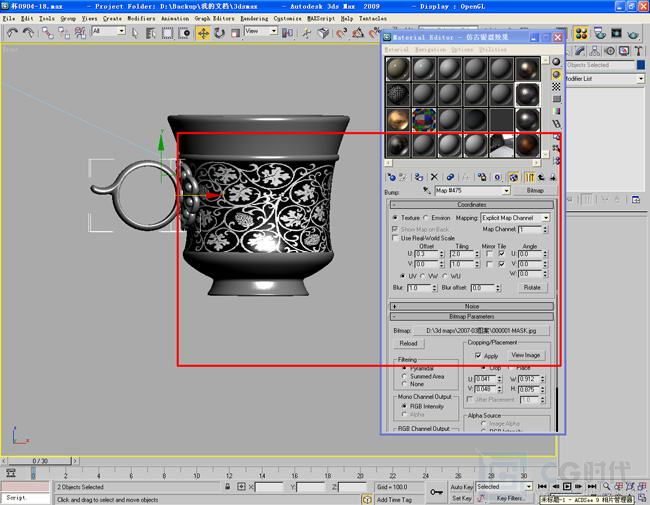The image size is (650, 505).
Task: Click the Rotate button in Coordinates
Action: click(532, 287)
